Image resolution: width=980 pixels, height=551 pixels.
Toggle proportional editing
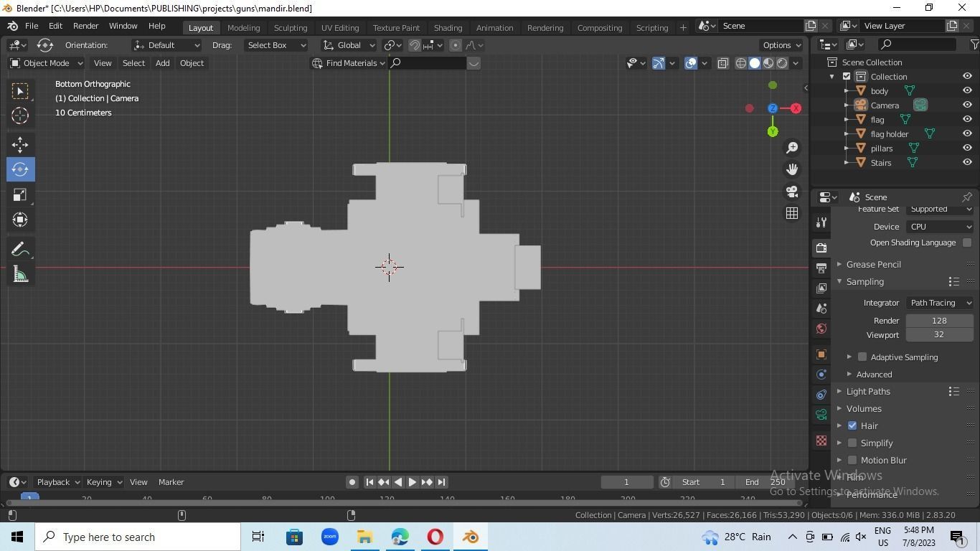pos(455,45)
